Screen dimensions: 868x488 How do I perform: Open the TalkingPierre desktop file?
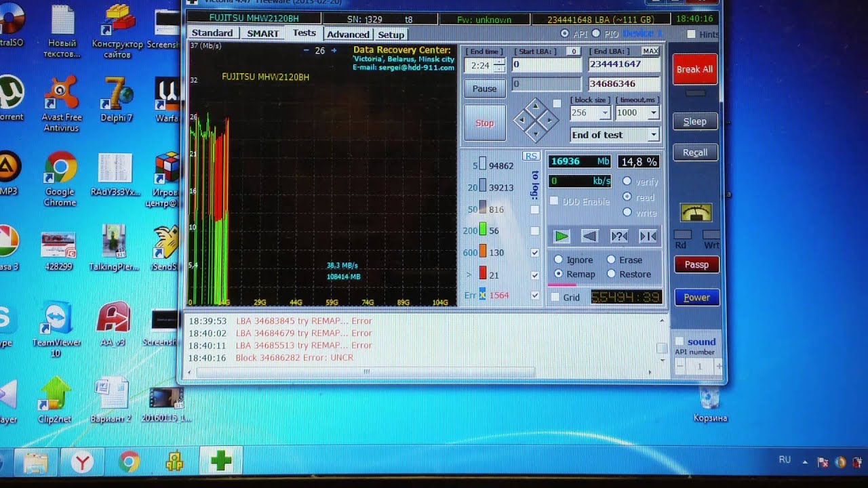click(114, 249)
